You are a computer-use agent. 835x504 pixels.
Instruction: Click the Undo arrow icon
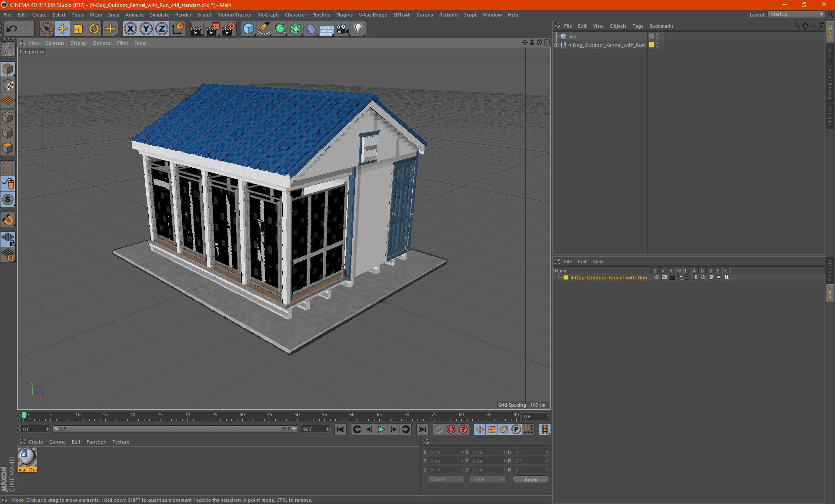12,29
